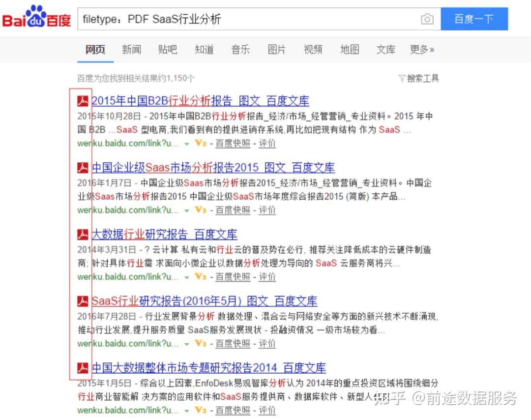The image size is (531, 420).
Task: Click V3 badge under 大数据行业研究报告 result
Action: pyautogui.click(x=201, y=277)
